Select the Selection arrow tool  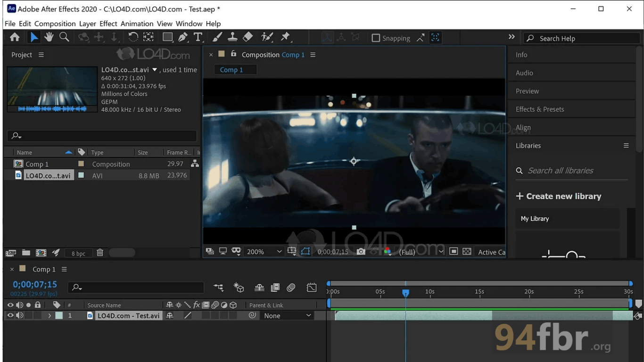[x=33, y=37]
